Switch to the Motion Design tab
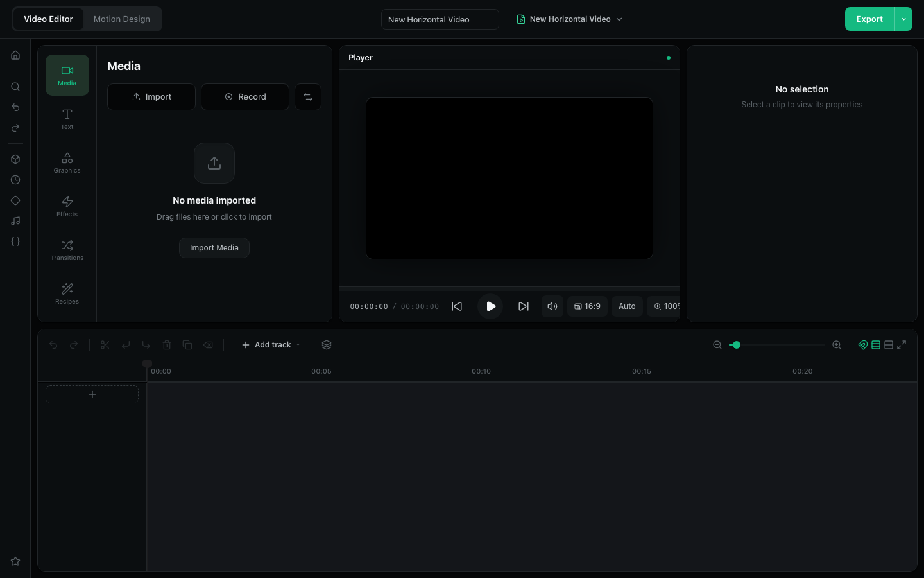This screenshot has height=578, width=924. [x=122, y=19]
